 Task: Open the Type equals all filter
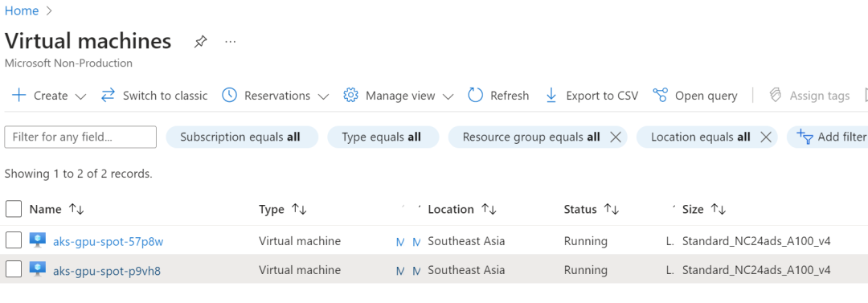383,137
